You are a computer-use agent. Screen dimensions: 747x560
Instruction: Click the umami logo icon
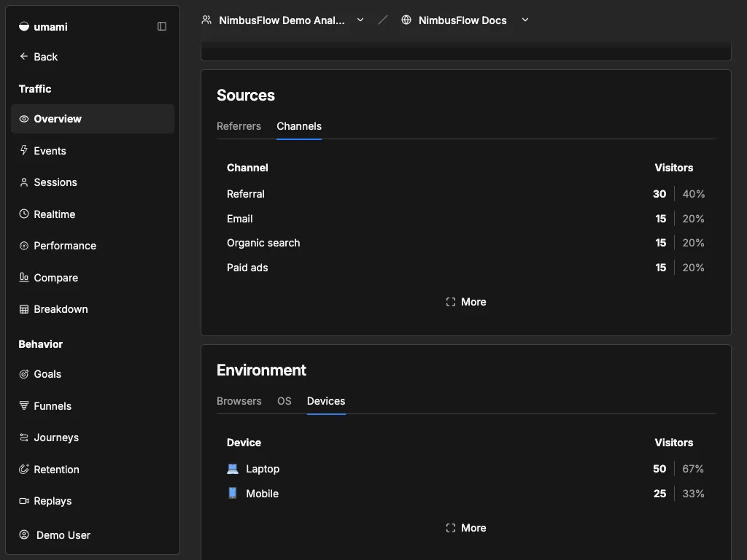click(24, 27)
